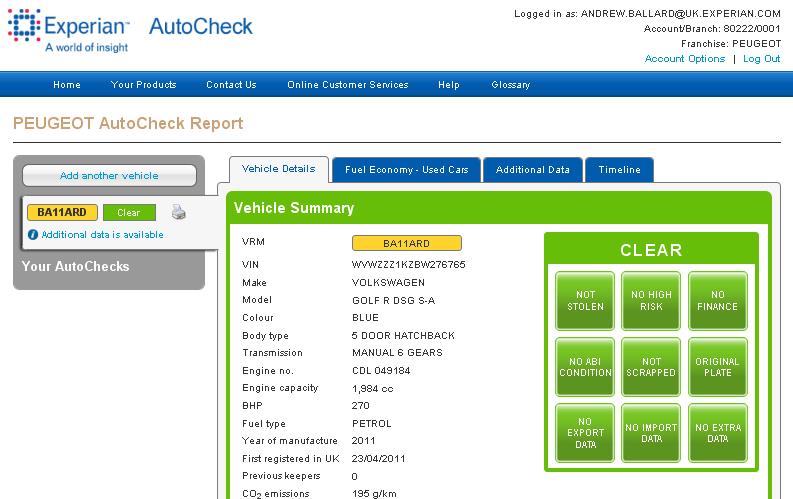The height and width of the screenshot is (499, 793).
Task: Click the AutoCheck product title in header
Action: pos(201,26)
